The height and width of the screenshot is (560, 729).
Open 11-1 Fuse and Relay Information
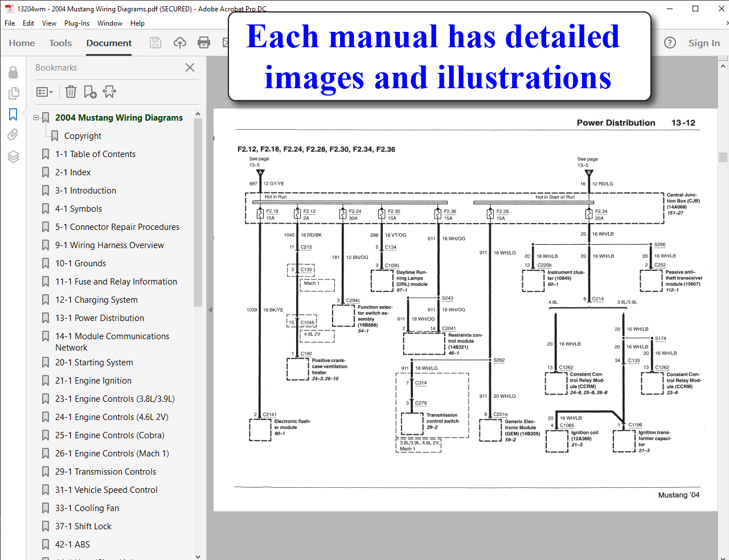click(116, 282)
